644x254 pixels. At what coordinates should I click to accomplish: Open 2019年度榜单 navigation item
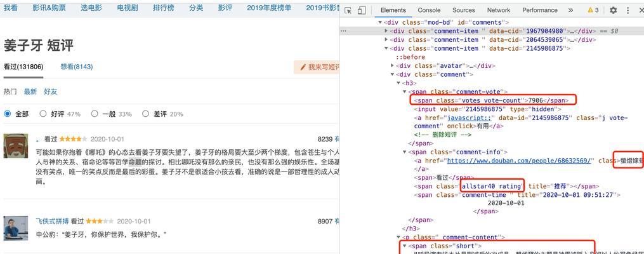[x=269, y=8]
